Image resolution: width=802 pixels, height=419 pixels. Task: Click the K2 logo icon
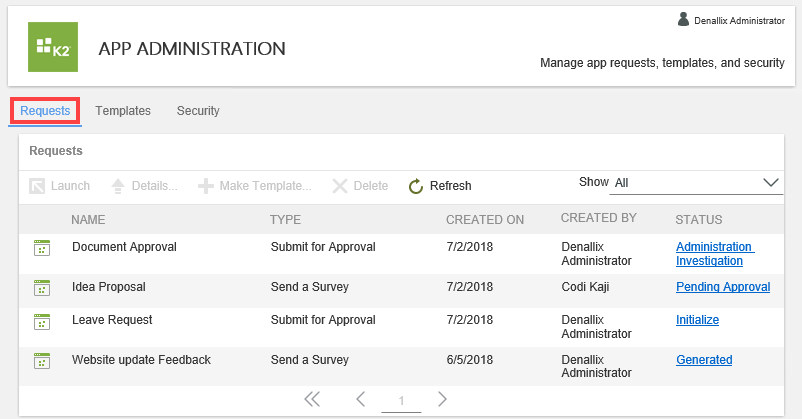tap(52, 47)
